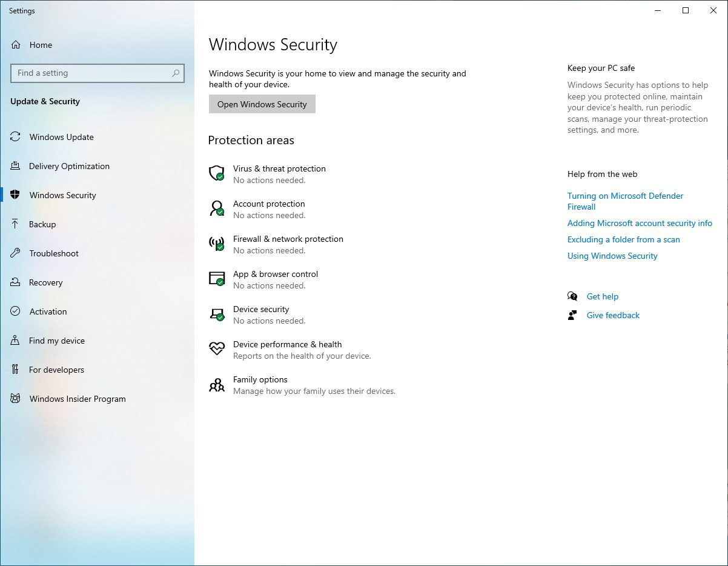Click the App & browser control window icon
This screenshot has width=728, height=566.
point(217,279)
